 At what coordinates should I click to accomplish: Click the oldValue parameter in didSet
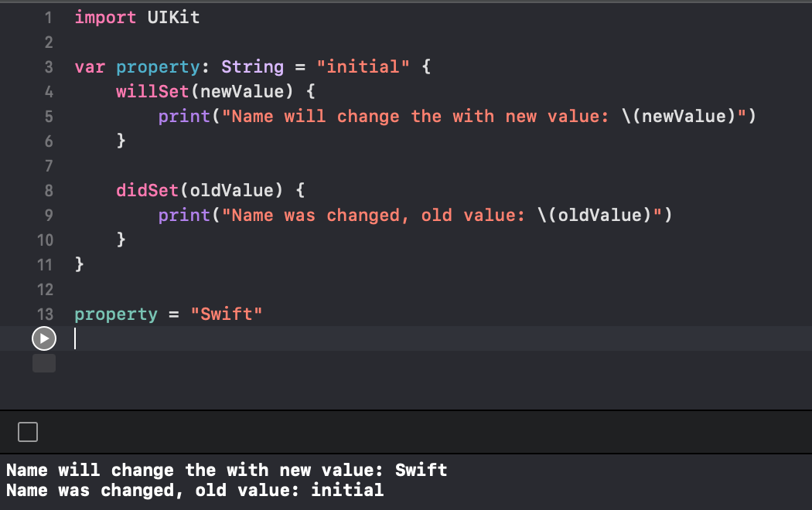point(231,190)
